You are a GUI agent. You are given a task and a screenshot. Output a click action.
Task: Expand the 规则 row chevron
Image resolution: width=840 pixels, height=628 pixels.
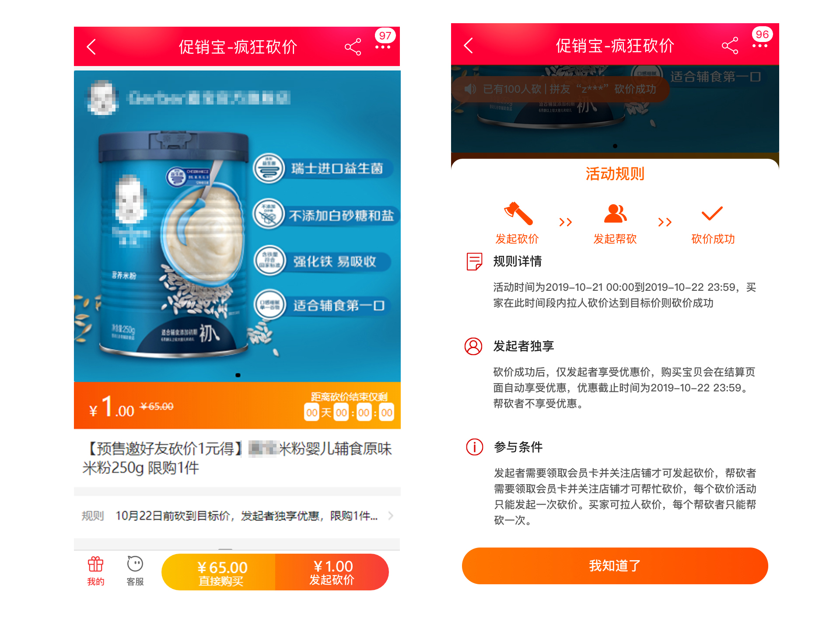pos(391,516)
